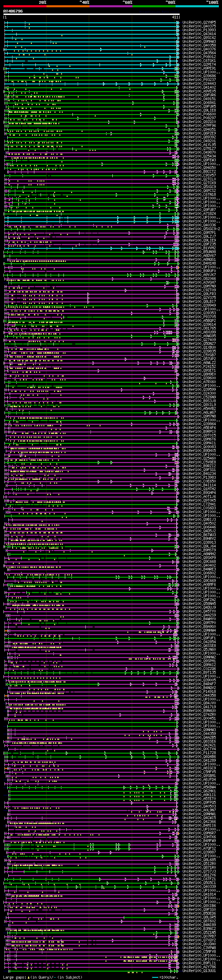The height and width of the screenshot is (980, 222).
Task: Click the orange ~40% identity legend segment
Action: point(68,6)
